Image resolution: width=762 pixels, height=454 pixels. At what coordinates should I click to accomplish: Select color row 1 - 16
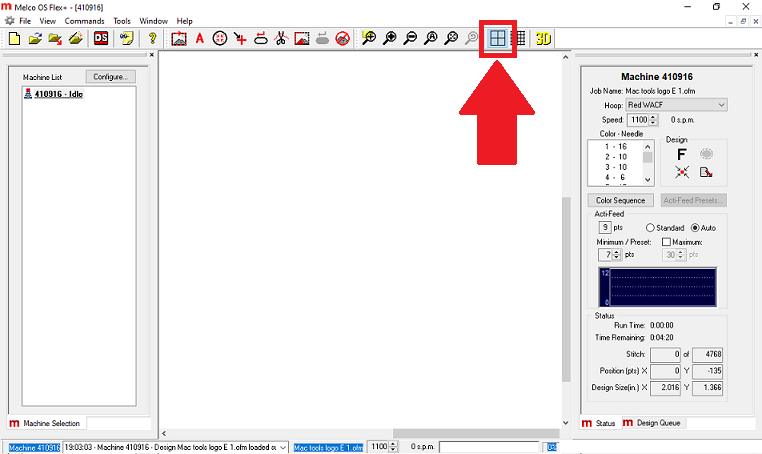point(616,146)
